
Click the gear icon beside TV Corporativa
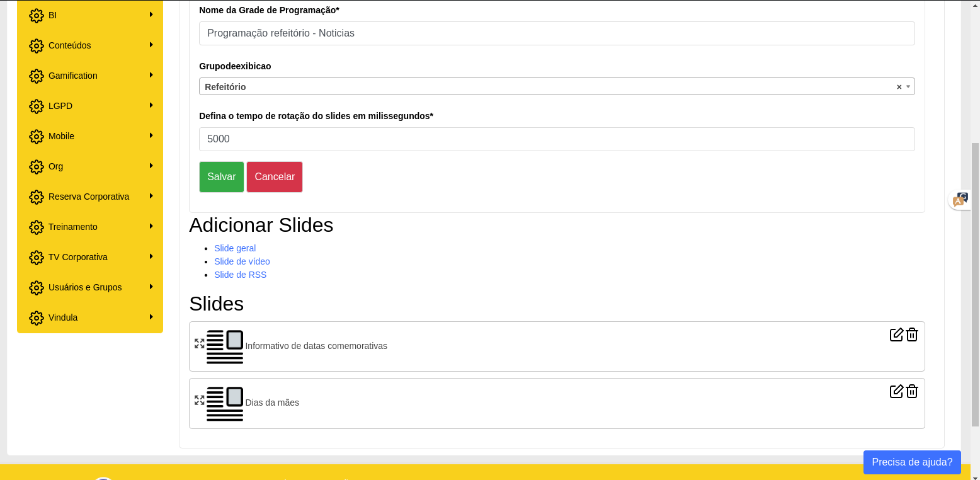click(x=37, y=257)
